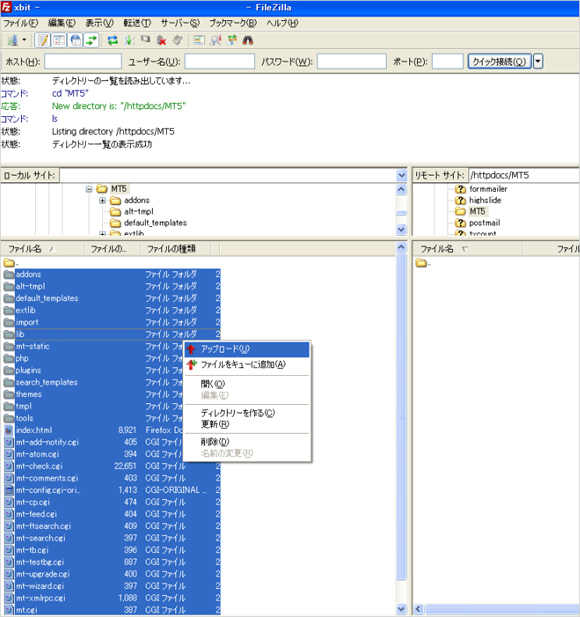Refresh the file and folder lists
Image resolution: width=580 pixels, height=617 pixels.
[113, 40]
